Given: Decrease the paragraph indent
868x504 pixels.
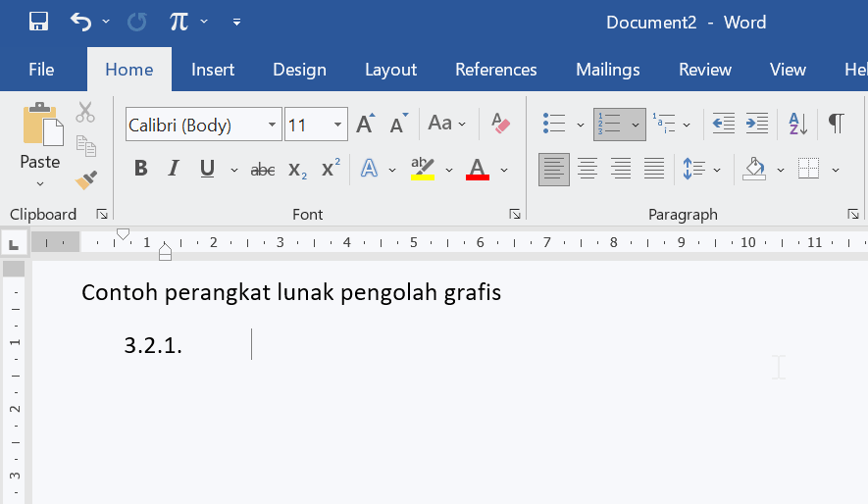Looking at the screenshot, I should [723, 124].
